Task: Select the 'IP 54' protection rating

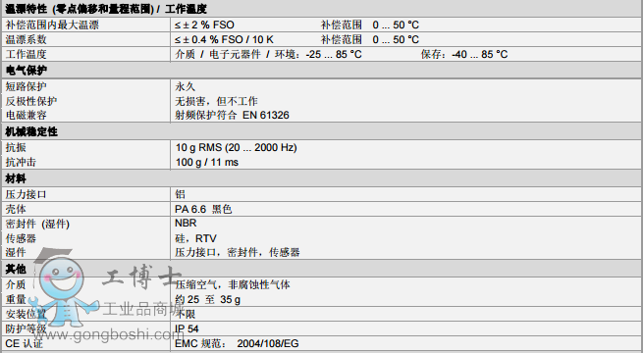Action: coord(187,328)
